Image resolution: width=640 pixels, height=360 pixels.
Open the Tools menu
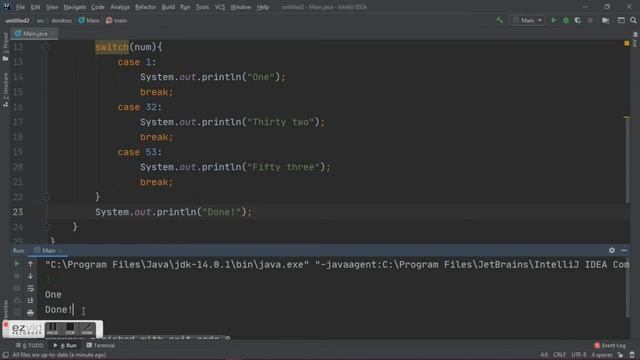[202, 7]
